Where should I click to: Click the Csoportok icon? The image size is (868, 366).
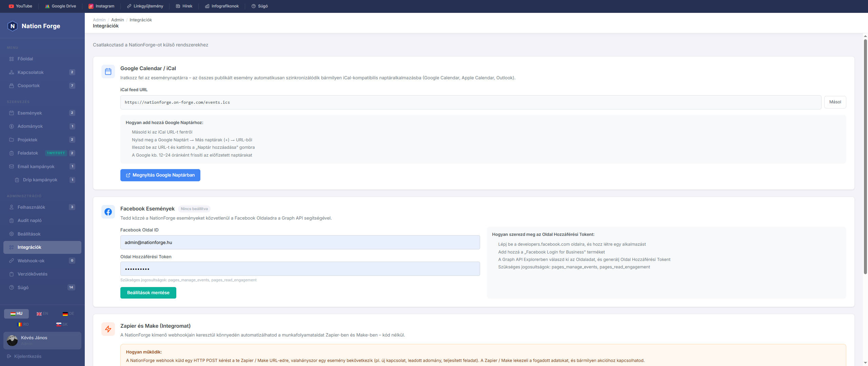pyautogui.click(x=12, y=86)
